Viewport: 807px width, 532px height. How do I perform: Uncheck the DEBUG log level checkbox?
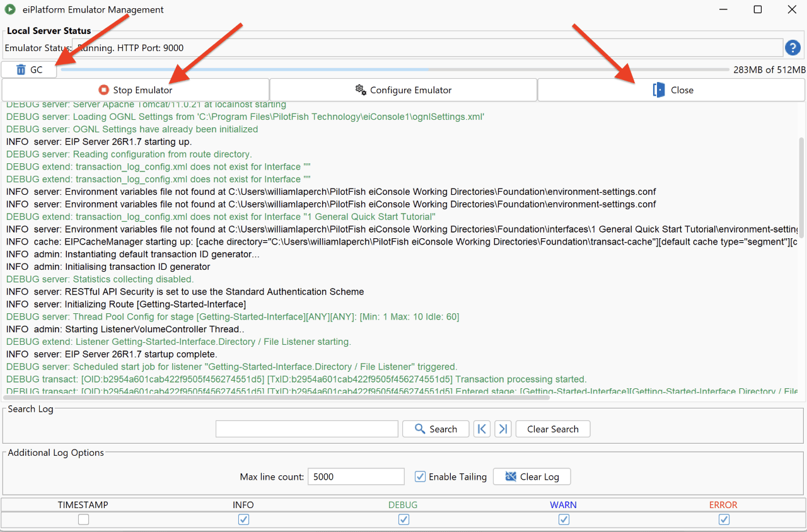coord(403,520)
